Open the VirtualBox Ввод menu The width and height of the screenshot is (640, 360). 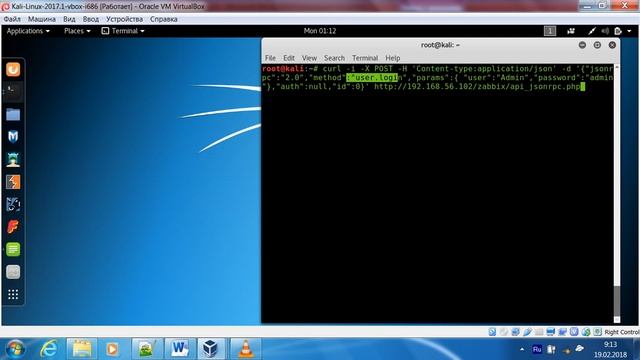coord(91,19)
